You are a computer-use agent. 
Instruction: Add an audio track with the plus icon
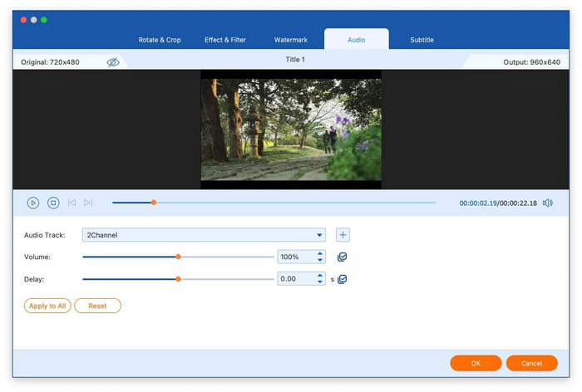(343, 235)
